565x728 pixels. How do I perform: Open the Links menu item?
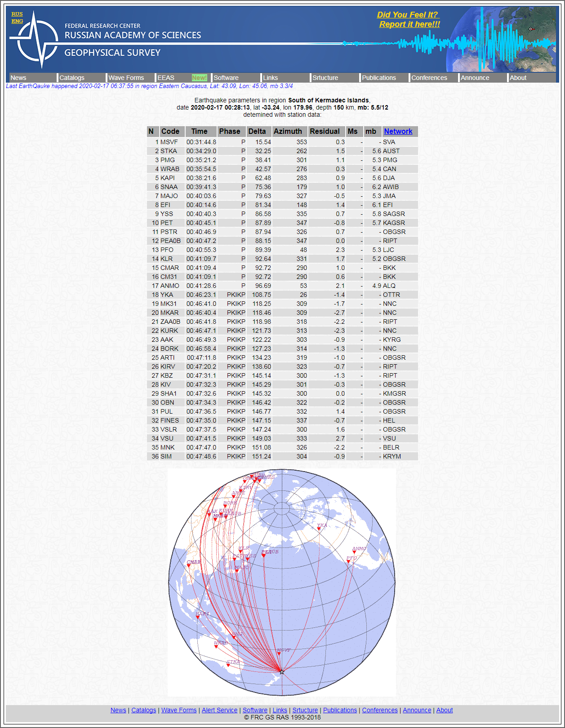[x=271, y=78]
